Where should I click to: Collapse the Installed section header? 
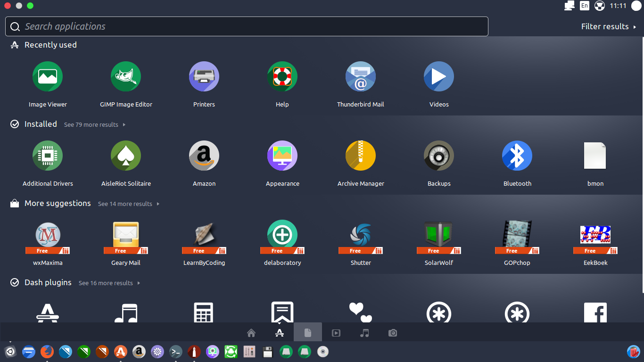pyautogui.click(x=41, y=124)
